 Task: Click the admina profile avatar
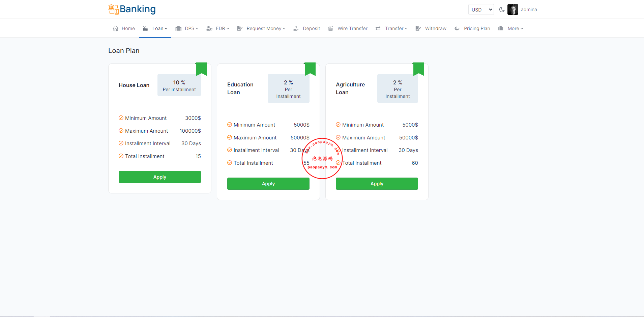[513, 9]
